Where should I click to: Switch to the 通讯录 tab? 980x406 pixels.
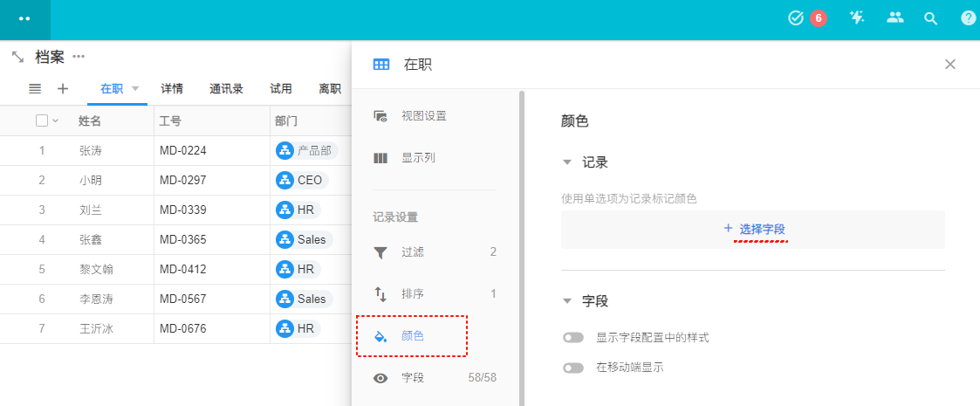226,89
